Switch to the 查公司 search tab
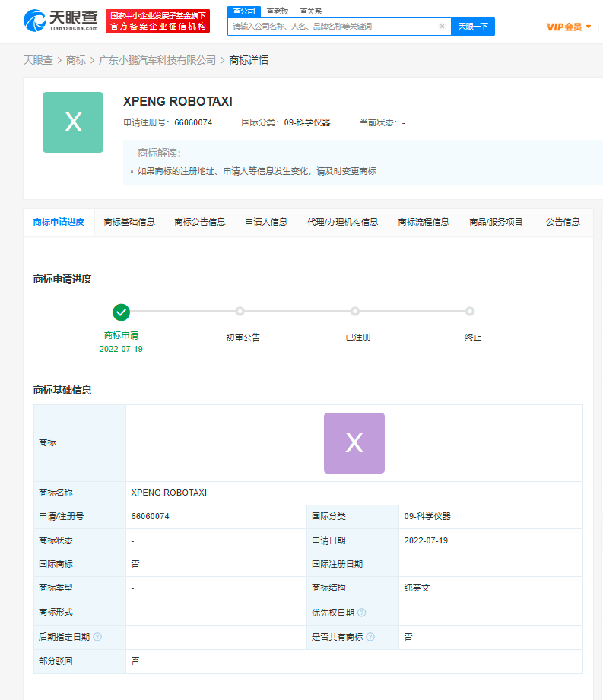 244,11
